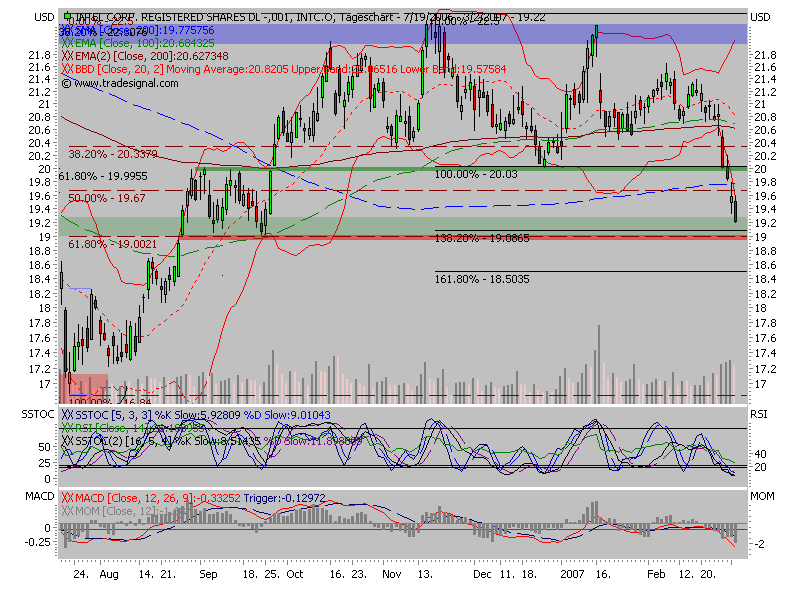
Task: Click the XX icon next to BBD [Close, 20, 2]
Action: 66,67
